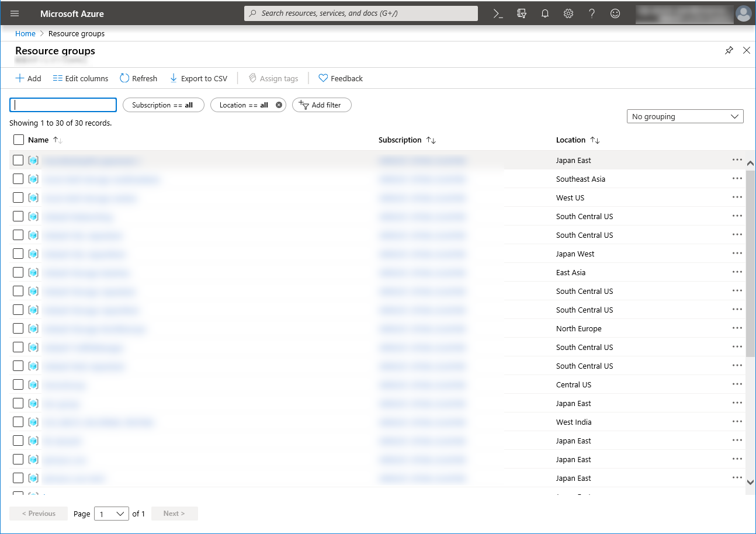This screenshot has height=534, width=756.
Task: Open the Directory and subscription filter icon
Action: tap(522, 13)
